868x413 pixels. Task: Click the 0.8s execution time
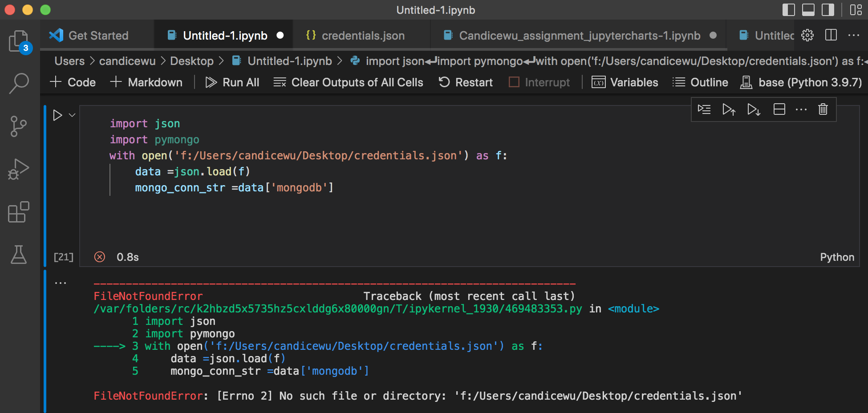pyautogui.click(x=128, y=257)
